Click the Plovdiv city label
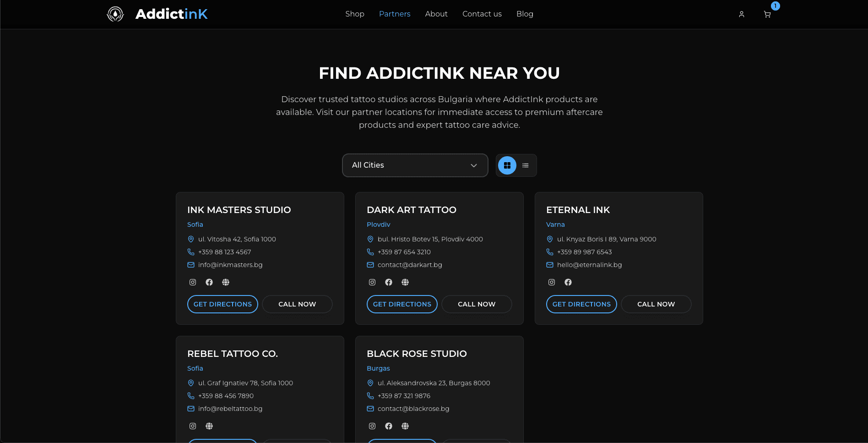The image size is (868, 443). pyautogui.click(x=379, y=224)
